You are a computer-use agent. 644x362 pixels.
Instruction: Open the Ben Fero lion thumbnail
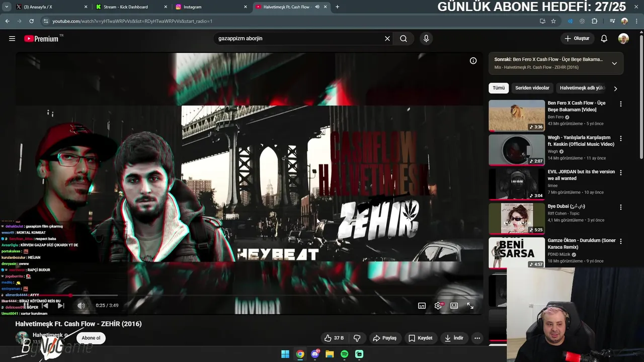click(517, 116)
